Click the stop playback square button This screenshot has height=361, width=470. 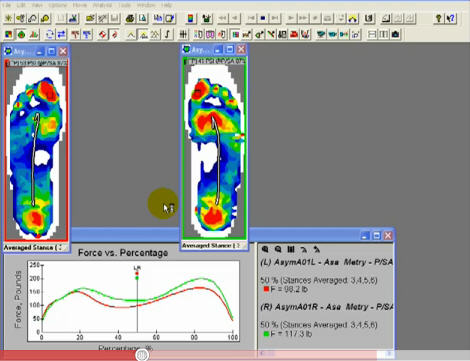(x=263, y=18)
